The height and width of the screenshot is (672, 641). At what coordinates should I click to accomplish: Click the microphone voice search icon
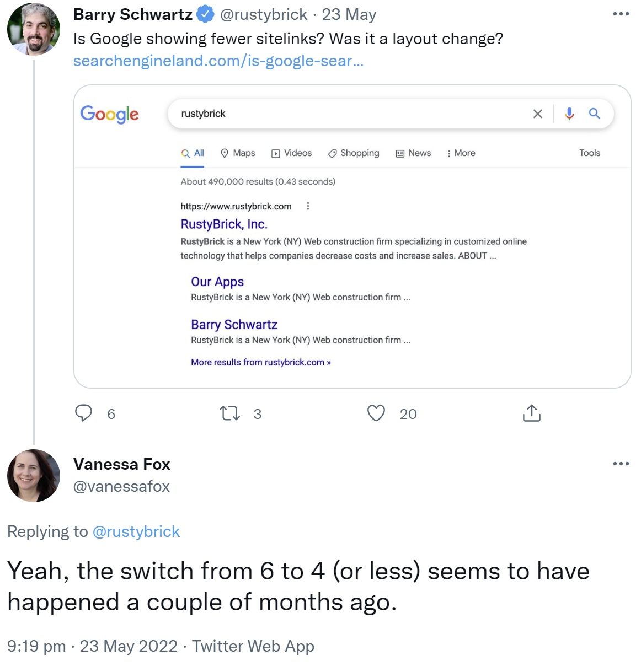click(569, 114)
